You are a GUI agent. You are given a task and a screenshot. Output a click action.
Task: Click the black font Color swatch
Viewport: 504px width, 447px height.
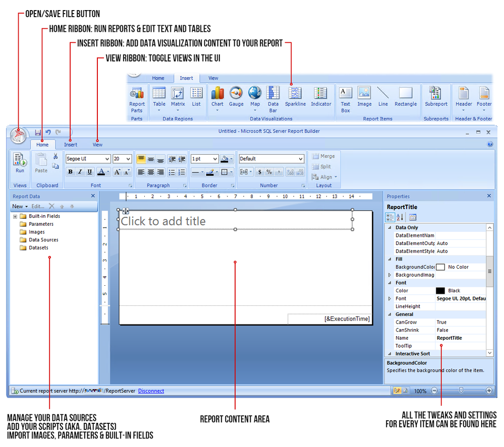pyautogui.click(x=440, y=291)
